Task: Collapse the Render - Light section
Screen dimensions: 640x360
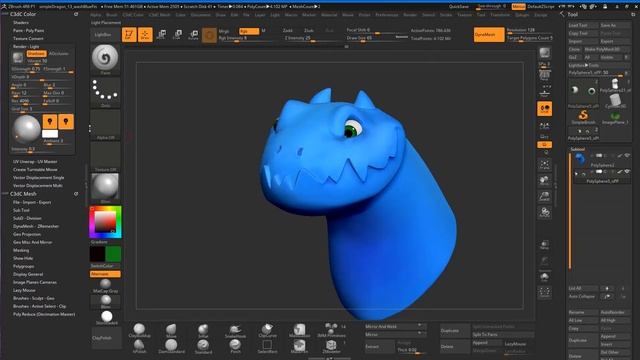Action: pos(26,47)
